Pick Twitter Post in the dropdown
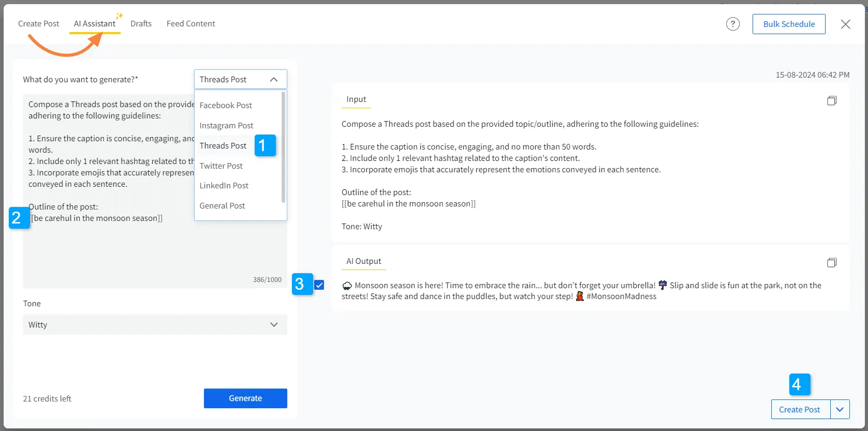The image size is (868, 431). pos(221,166)
